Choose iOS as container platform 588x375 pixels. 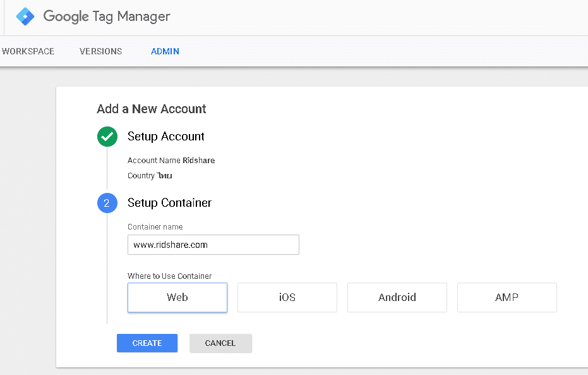[287, 297]
